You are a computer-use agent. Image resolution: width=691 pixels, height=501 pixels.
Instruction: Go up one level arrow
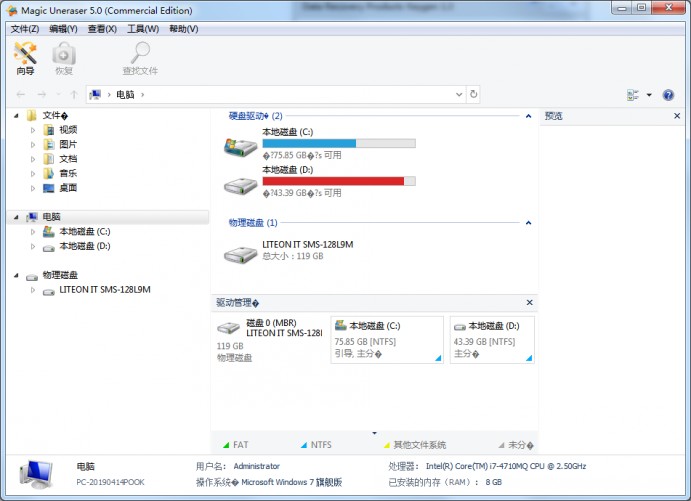point(74,94)
